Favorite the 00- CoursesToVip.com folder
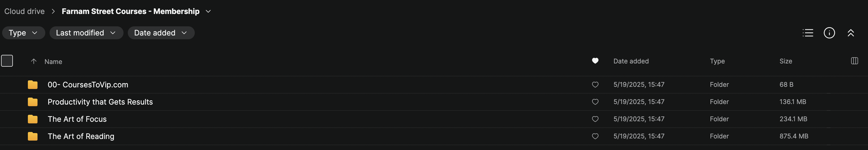Screen dimensions: 868x150 tap(595, 84)
